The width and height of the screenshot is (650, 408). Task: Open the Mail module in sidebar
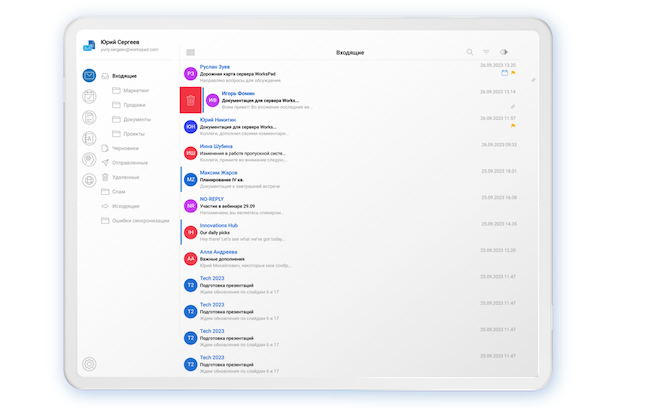point(89,75)
